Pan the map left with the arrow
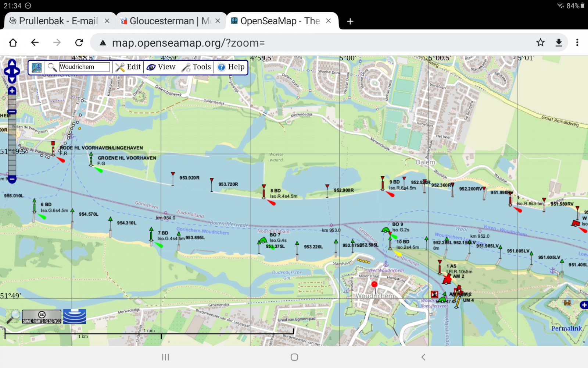This screenshot has height=368, width=588. click(7, 71)
